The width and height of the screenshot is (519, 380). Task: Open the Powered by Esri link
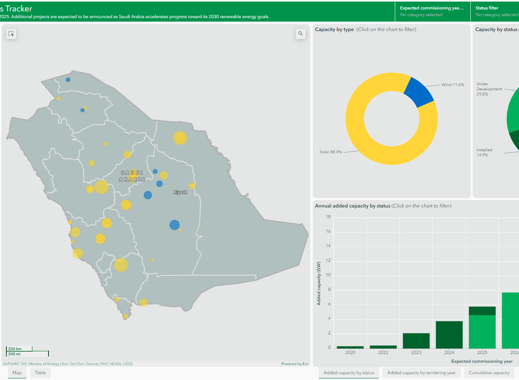(295, 364)
